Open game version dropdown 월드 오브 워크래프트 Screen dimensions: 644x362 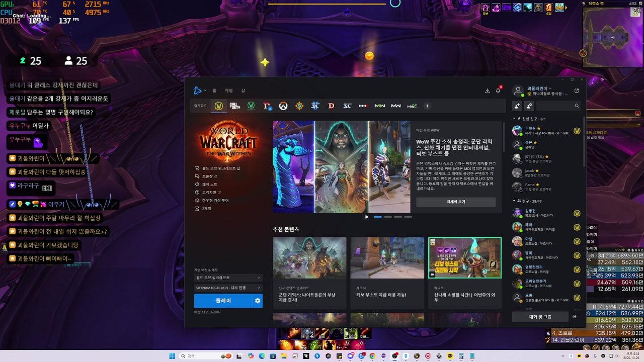(228, 278)
